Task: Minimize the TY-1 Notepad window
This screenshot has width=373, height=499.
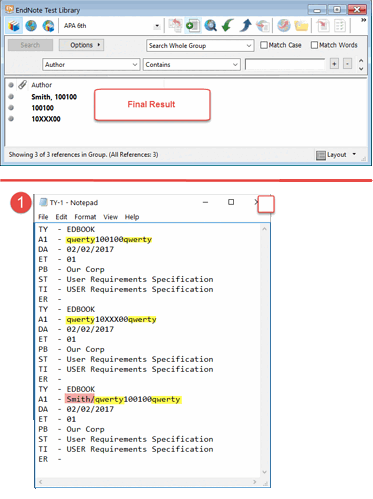Action: (x=205, y=202)
